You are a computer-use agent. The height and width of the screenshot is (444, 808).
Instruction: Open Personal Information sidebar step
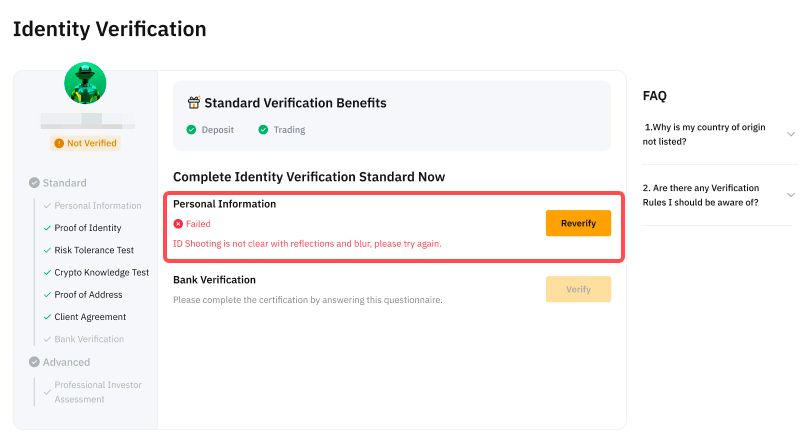point(97,206)
